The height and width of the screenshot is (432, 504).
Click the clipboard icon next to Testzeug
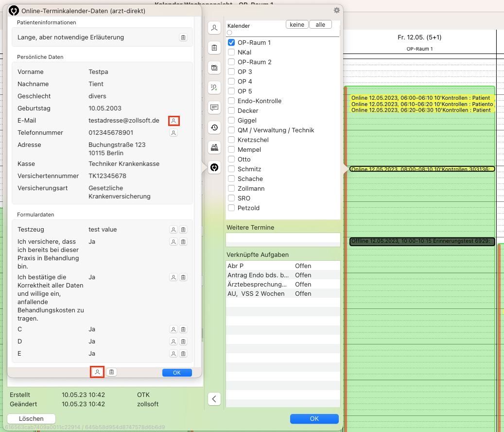point(183,229)
